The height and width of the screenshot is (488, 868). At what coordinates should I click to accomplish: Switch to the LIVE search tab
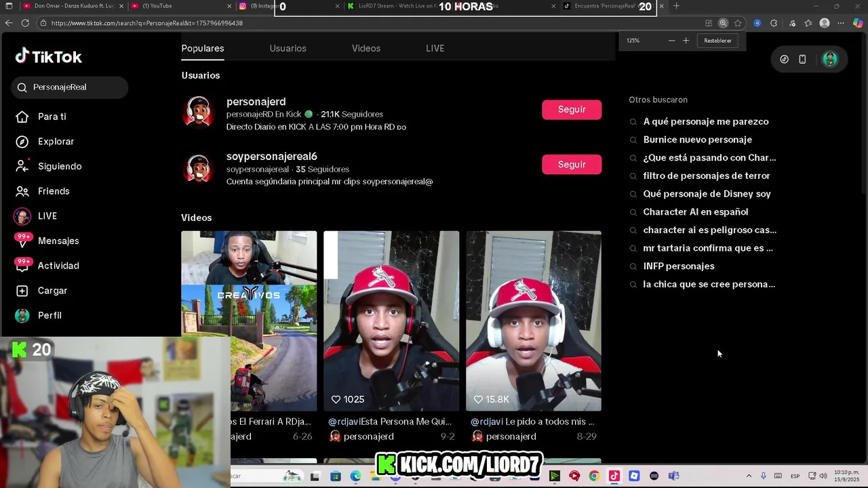pos(435,48)
